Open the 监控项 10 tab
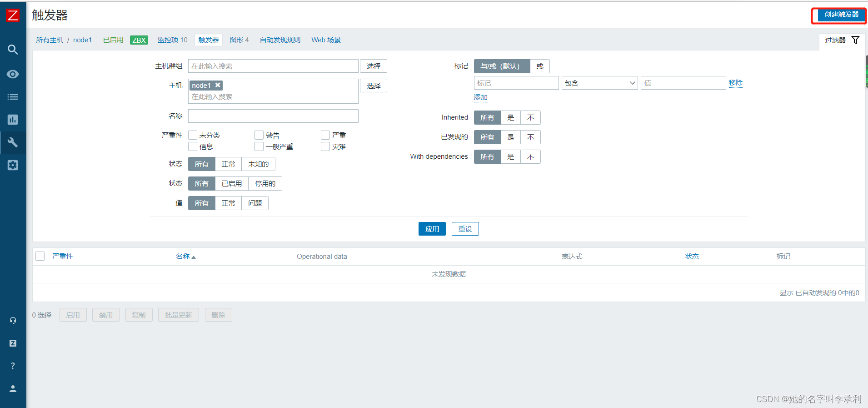Image resolution: width=868 pixels, height=408 pixels. point(172,40)
